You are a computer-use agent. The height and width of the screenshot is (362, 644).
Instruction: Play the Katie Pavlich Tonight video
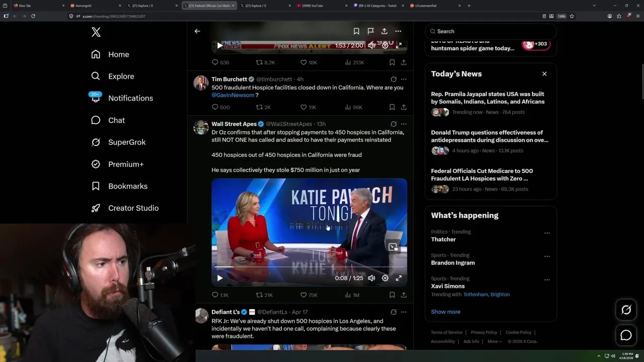point(220,278)
